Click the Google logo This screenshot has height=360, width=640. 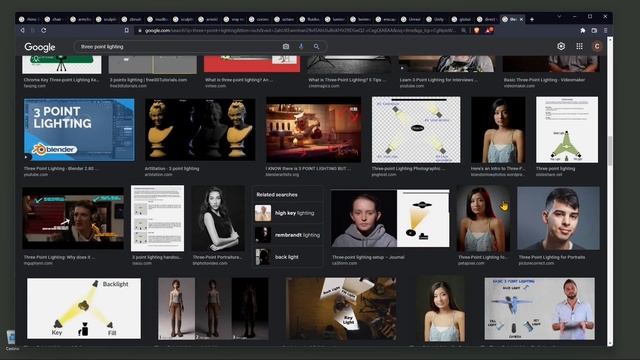pyautogui.click(x=40, y=47)
